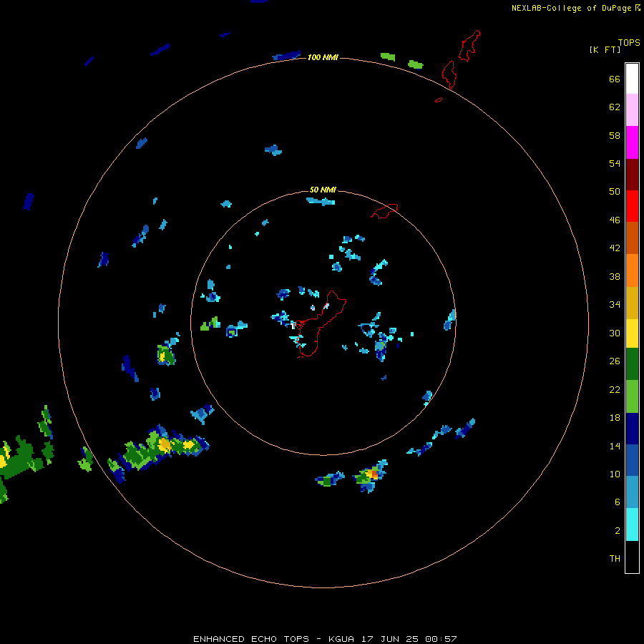
Task: Click the '22' legend value
Action: pyautogui.click(x=615, y=389)
